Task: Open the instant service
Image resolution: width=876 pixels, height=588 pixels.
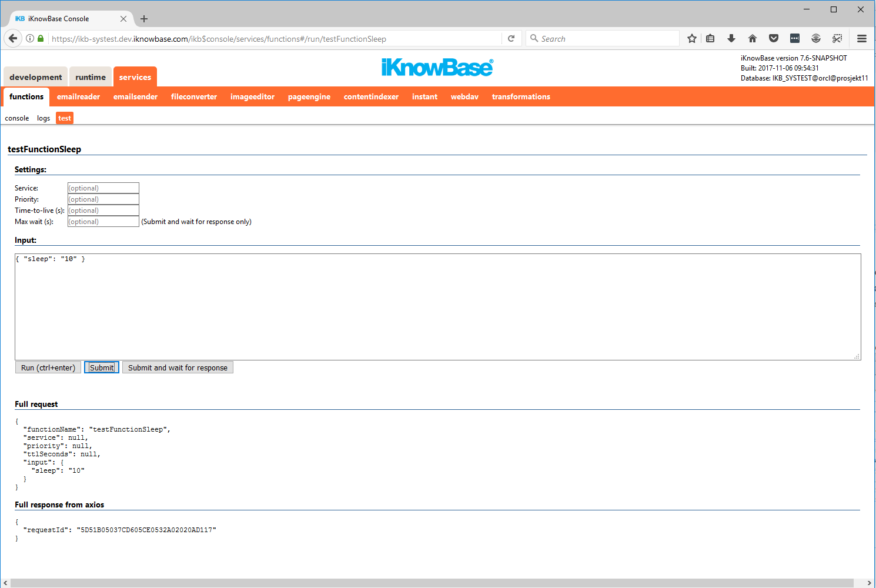Action: coord(424,97)
